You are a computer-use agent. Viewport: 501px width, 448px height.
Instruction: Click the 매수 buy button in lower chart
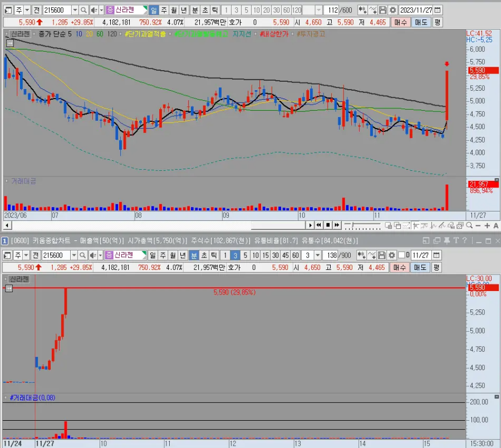click(399, 268)
